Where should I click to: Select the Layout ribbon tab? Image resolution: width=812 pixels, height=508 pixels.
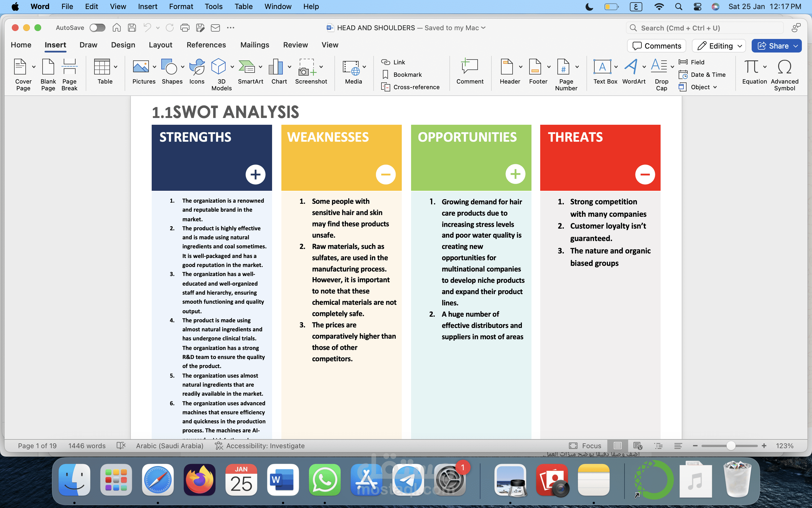coord(160,45)
